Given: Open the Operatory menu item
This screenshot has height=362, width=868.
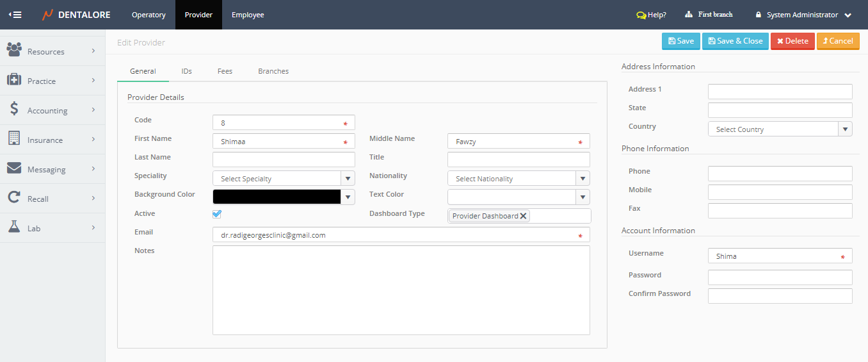Looking at the screenshot, I should [x=149, y=15].
